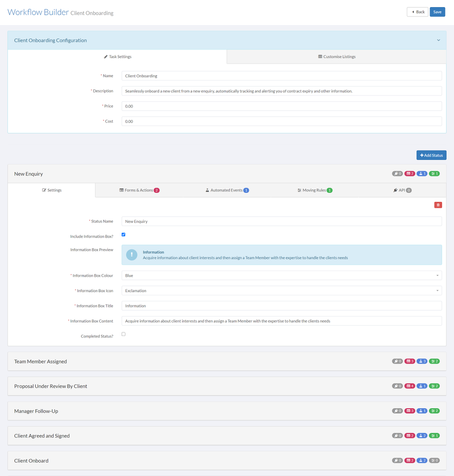This screenshot has height=476, width=454.
Task: Tick the Completed Status checkbox
Action: (123, 334)
